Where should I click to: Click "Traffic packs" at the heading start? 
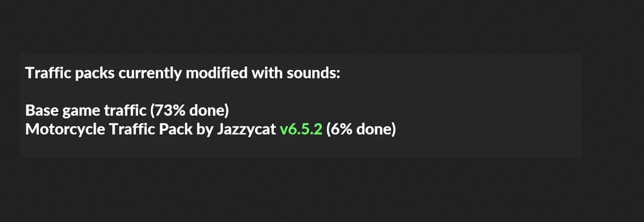click(x=70, y=73)
